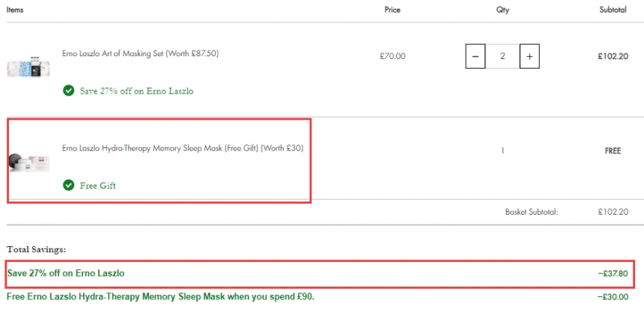Increase quantity with the plus button

click(529, 56)
